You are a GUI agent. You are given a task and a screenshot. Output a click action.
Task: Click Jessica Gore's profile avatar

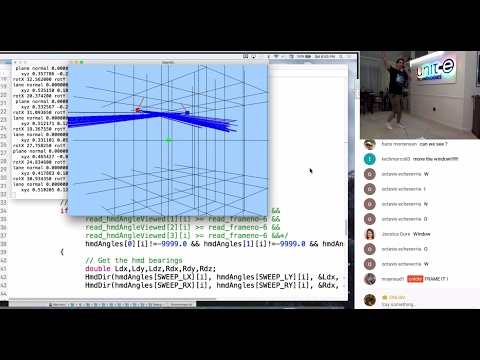369,234
